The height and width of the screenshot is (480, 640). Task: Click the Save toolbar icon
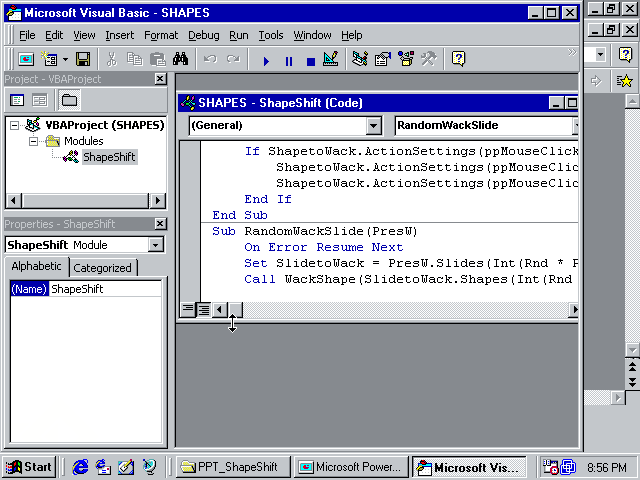coord(83,59)
